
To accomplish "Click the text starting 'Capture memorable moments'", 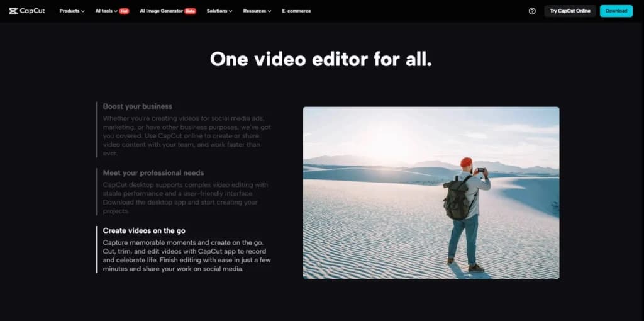I will [186, 256].
